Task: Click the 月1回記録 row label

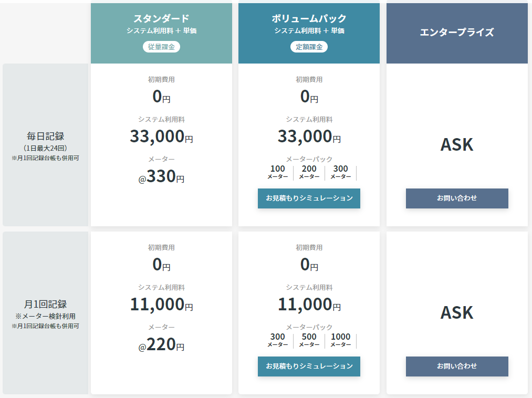Action: click(x=45, y=305)
